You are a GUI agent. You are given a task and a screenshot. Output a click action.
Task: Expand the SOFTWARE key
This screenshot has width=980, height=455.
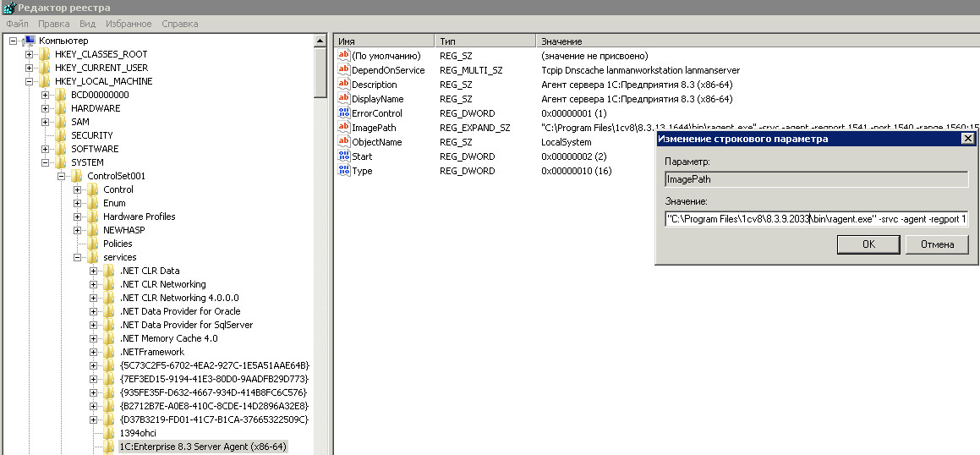(45, 149)
